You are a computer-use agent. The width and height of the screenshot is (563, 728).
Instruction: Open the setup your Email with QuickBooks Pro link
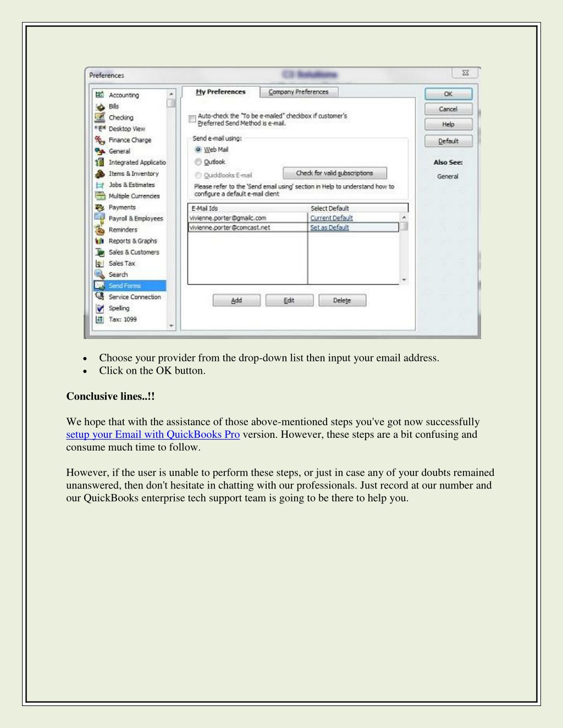[153, 435]
